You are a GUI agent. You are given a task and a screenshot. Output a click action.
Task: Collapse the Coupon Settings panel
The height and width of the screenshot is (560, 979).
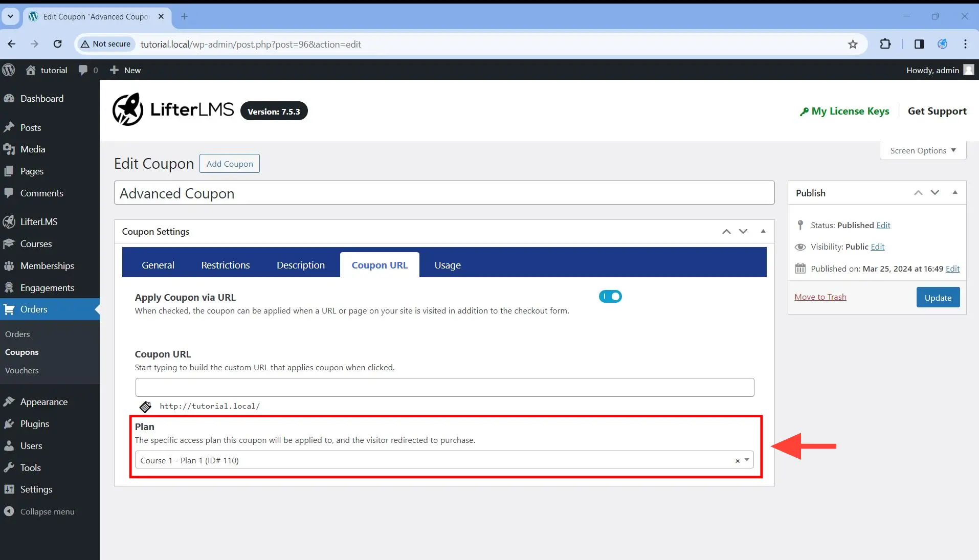[x=763, y=231]
